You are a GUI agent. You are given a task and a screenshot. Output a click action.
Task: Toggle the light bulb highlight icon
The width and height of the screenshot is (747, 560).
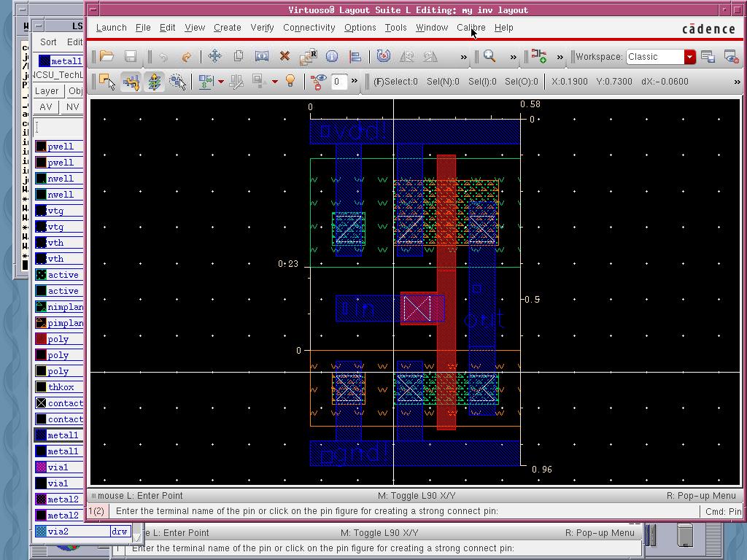coord(290,82)
